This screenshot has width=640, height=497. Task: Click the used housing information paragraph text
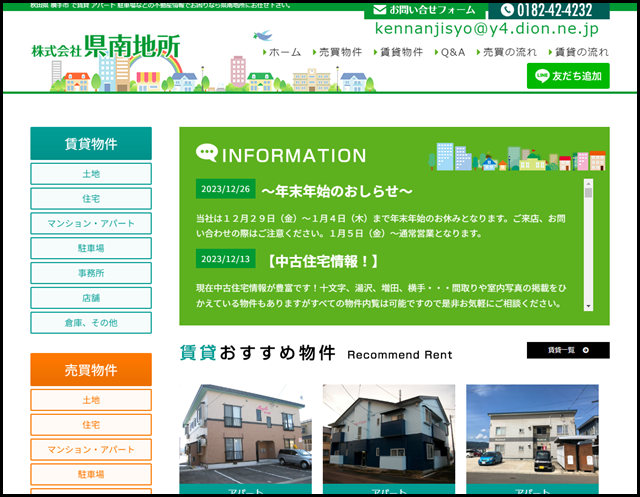tap(381, 296)
